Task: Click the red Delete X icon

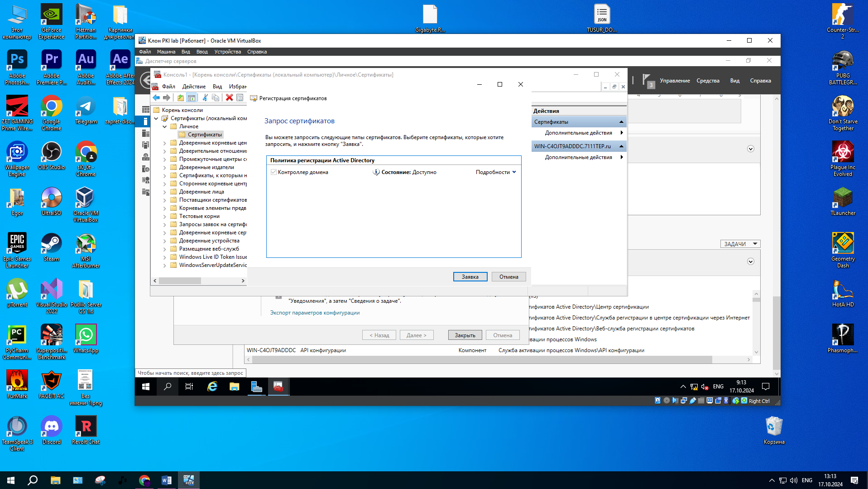Action: point(230,98)
